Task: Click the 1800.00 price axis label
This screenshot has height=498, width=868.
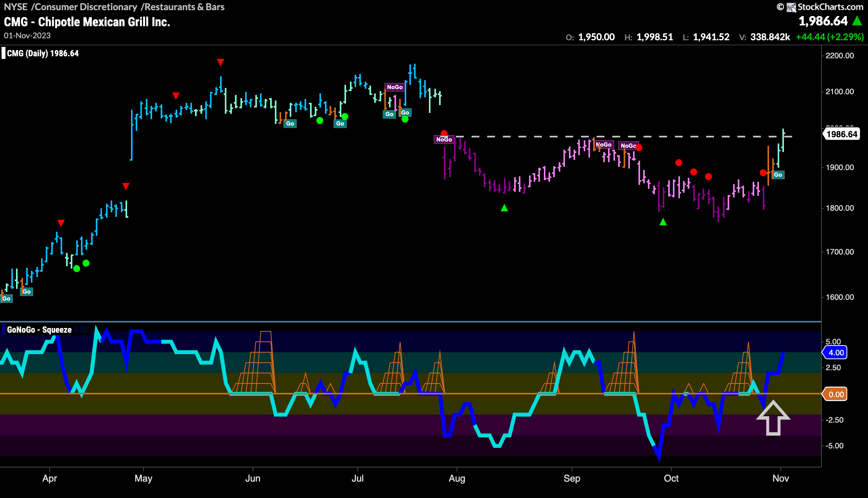Action: 839,208
